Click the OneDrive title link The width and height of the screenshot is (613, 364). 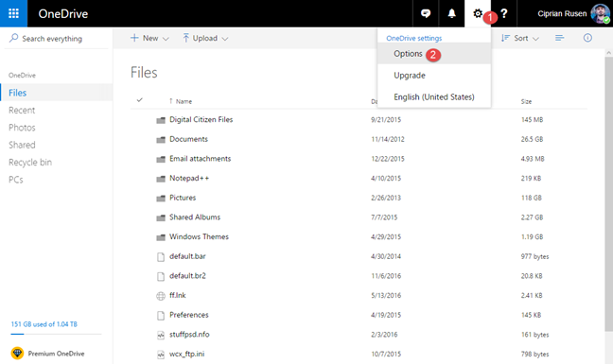pos(63,13)
